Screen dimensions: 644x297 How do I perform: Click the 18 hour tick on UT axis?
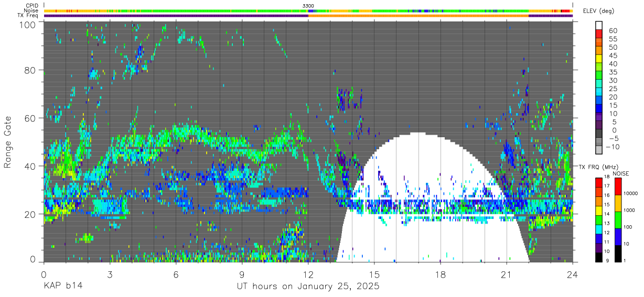pyautogui.click(x=440, y=273)
